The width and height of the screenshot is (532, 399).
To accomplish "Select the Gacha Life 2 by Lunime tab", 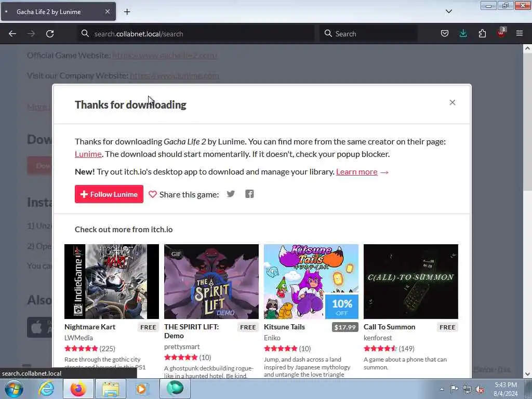I will click(58, 11).
